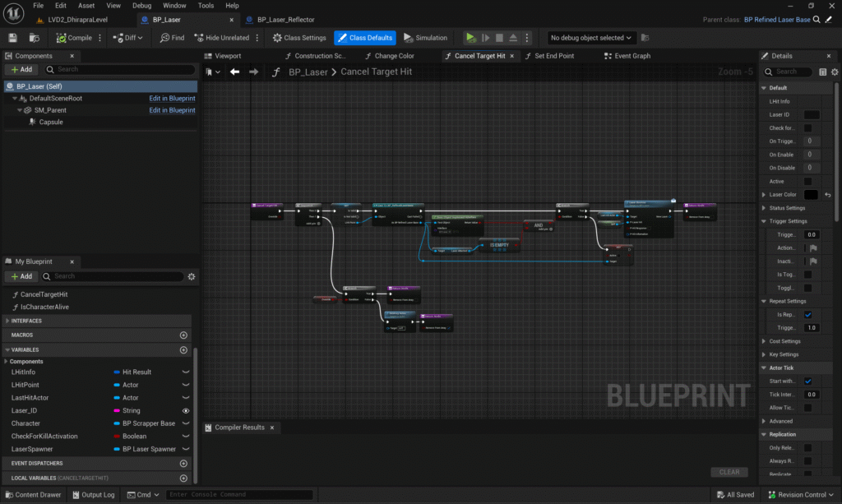This screenshot has width=842, height=504.
Task: Switch to the LVD2_DhirapraLevel tab
Action: [78, 20]
